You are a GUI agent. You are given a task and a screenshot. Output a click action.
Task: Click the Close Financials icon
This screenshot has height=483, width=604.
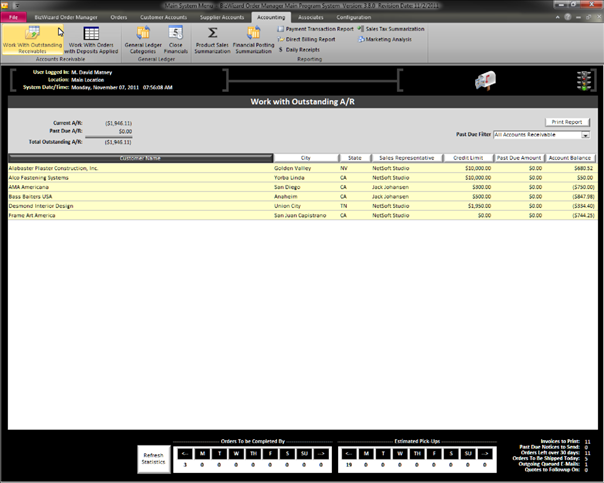tap(174, 40)
